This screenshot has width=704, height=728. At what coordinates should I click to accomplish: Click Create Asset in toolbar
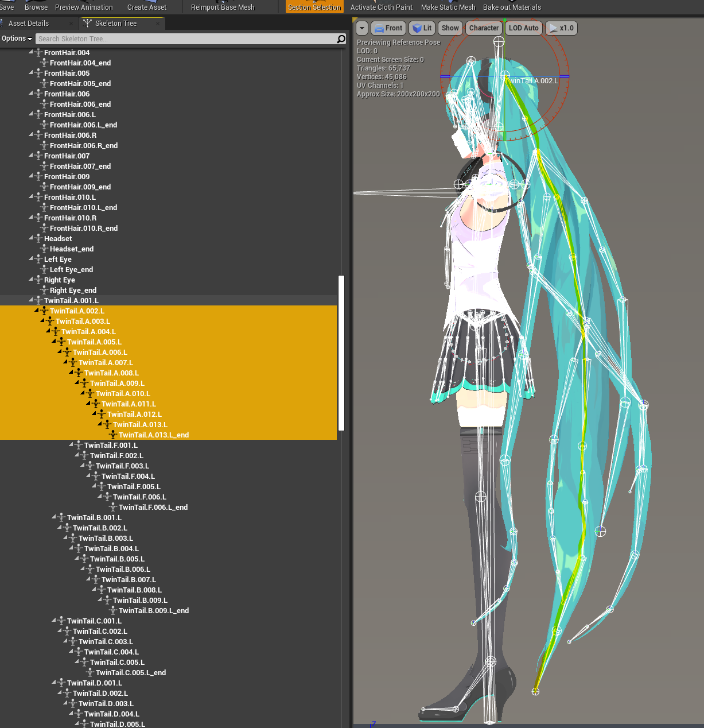click(x=147, y=7)
